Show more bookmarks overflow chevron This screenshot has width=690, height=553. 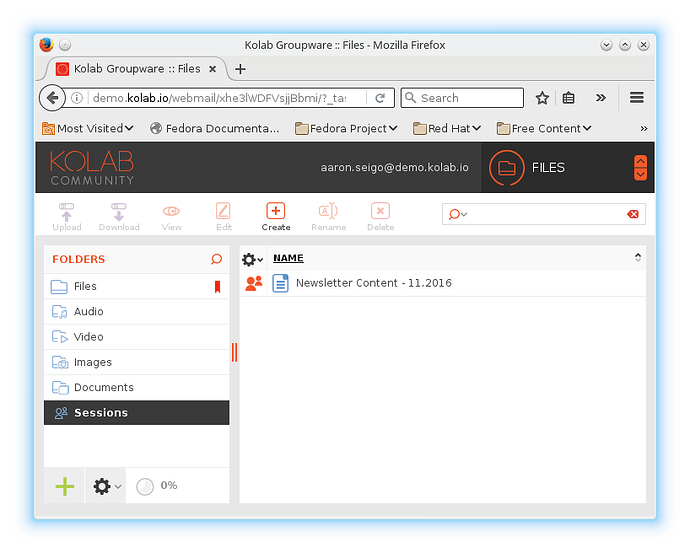click(644, 128)
